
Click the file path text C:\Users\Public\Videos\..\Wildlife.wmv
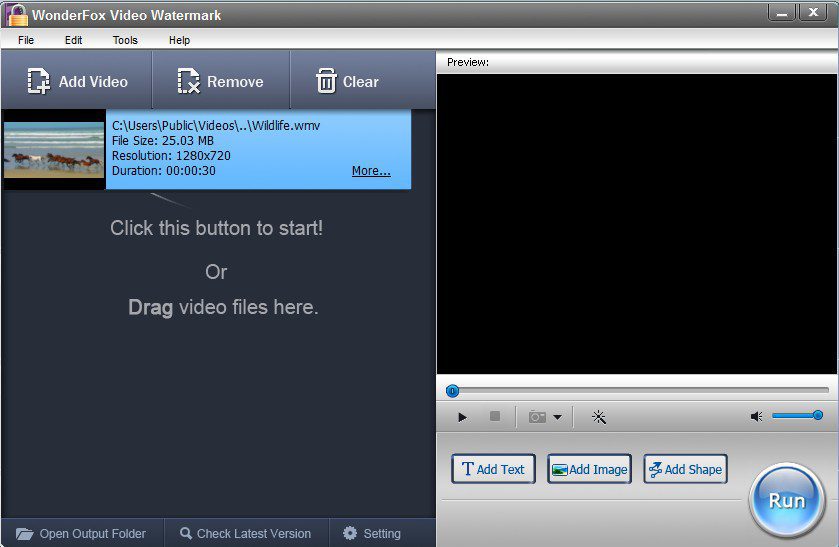[x=216, y=126]
